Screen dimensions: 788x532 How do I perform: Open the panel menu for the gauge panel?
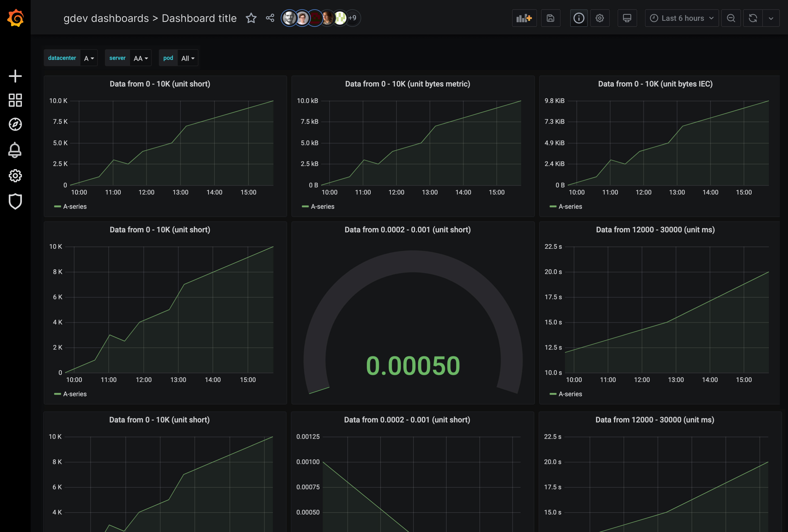(407, 230)
